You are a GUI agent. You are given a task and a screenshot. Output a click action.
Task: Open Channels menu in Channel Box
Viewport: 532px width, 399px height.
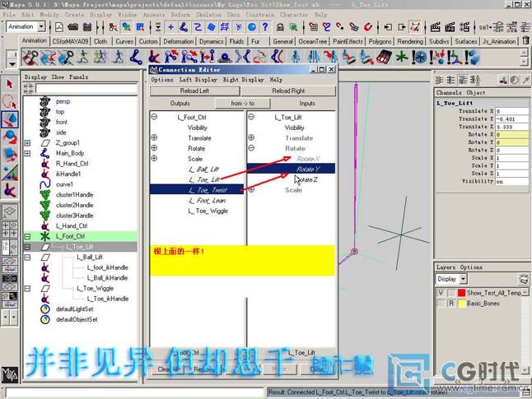449,92
